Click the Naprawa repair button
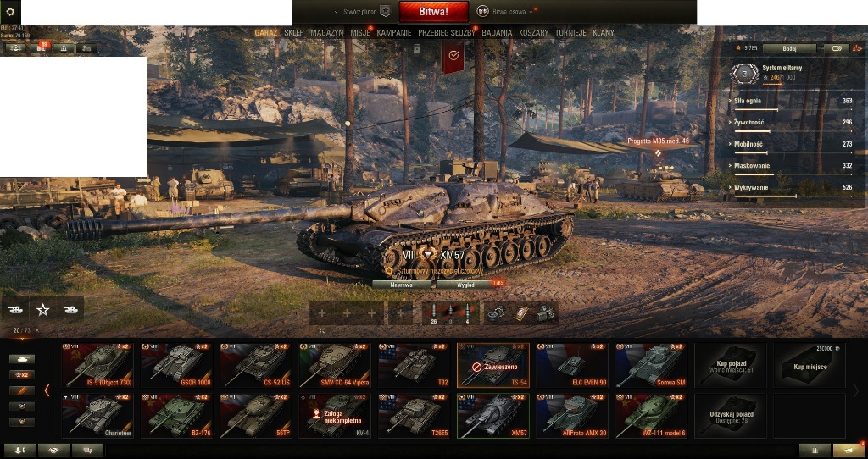 pyautogui.click(x=401, y=285)
